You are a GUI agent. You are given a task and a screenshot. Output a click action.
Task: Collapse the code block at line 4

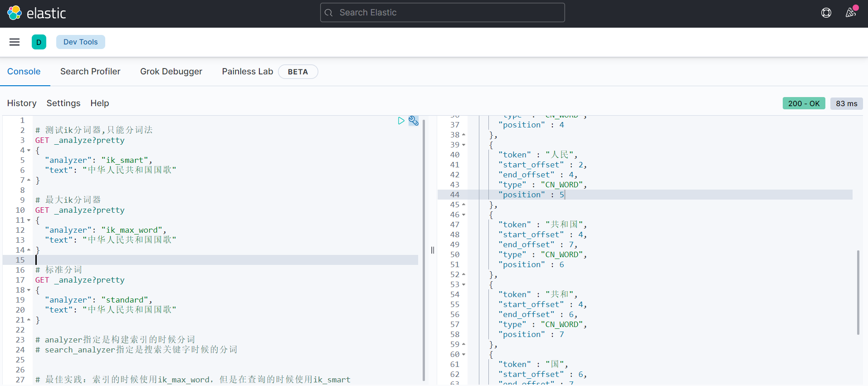coord(29,151)
